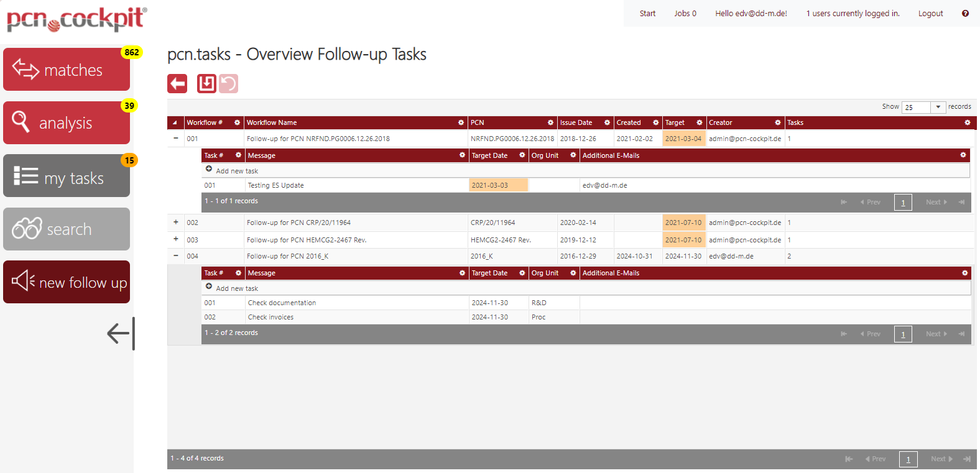Open Target column settings gear
Viewport: 980px width, 473px height.
click(x=700, y=122)
